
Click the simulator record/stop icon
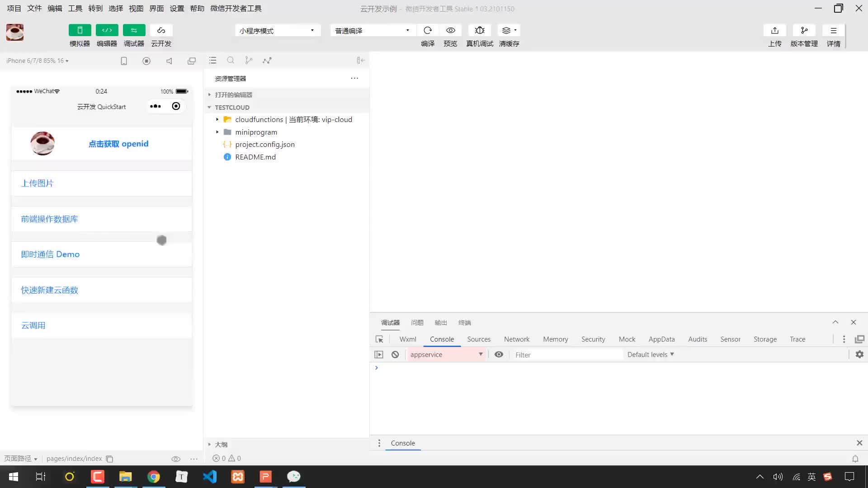[146, 61]
